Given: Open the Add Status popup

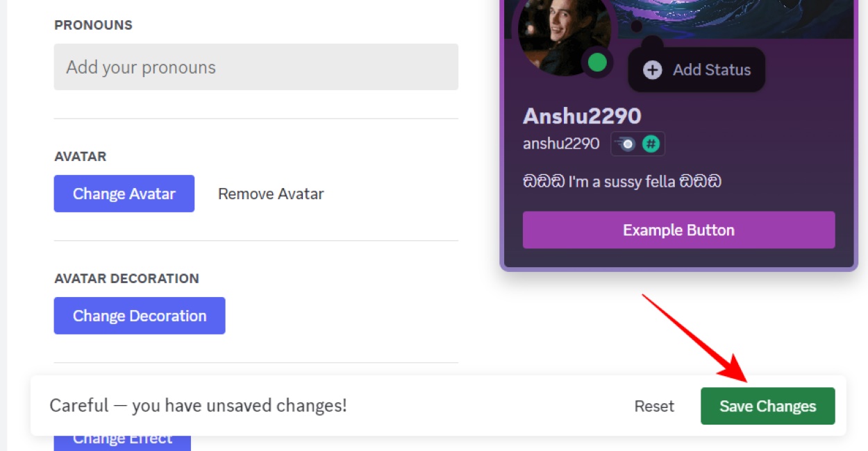Looking at the screenshot, I should click(x=696, y=69).
